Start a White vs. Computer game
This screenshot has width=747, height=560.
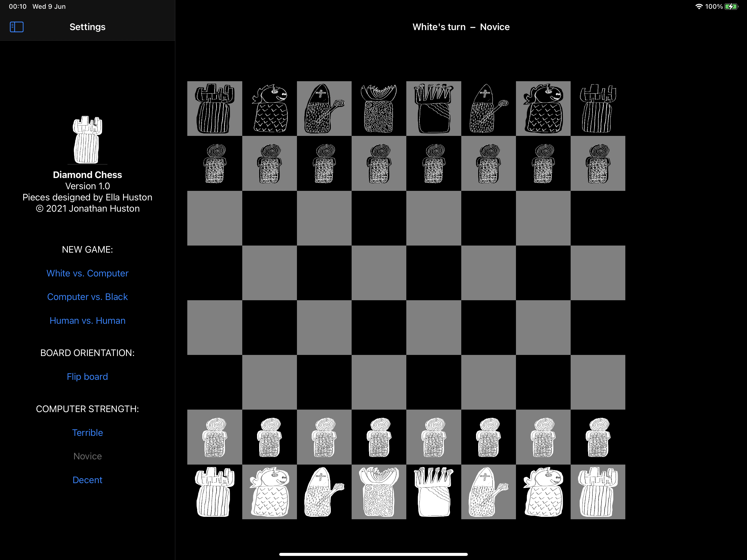(x=87, y=273)
